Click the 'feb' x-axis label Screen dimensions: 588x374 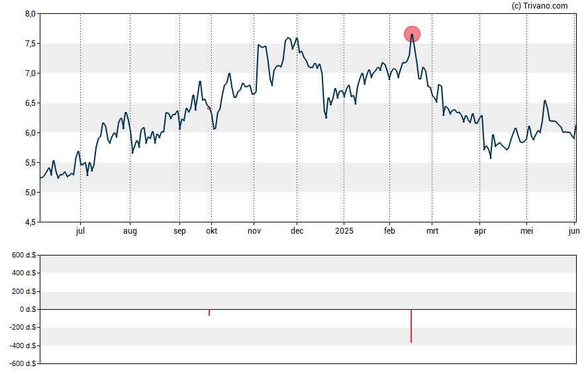[x=389, y=231]
